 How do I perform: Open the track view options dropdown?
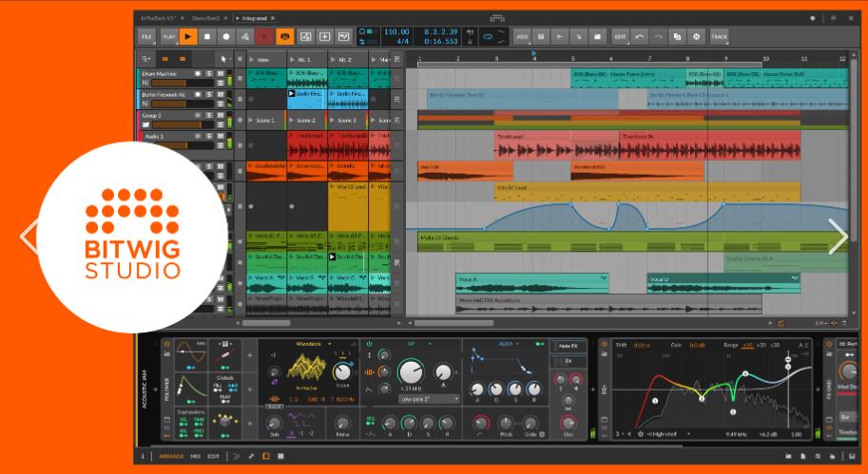pyautogui.click(x=146, y=59)
